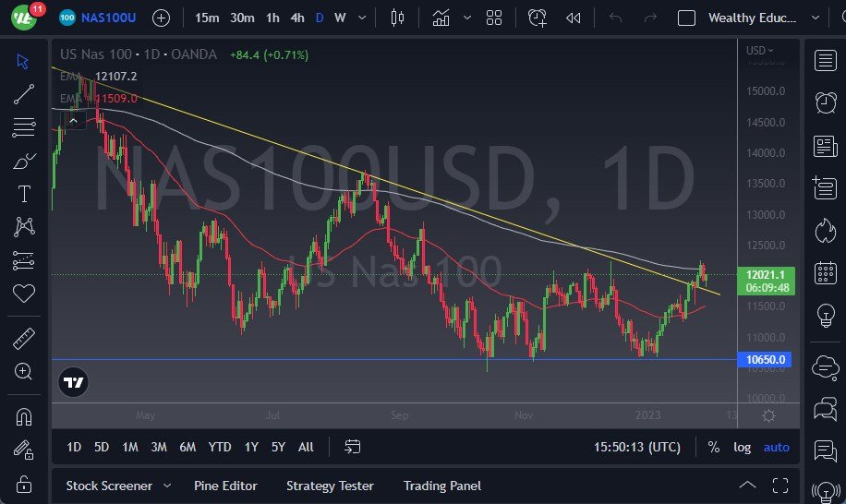Set date range to 5Y

tap(278, 447)
